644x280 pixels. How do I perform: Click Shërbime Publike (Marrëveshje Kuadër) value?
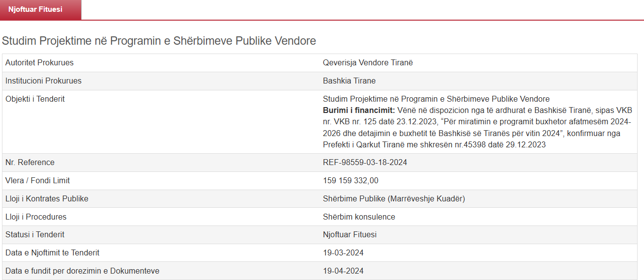click(x=394, y=199)
